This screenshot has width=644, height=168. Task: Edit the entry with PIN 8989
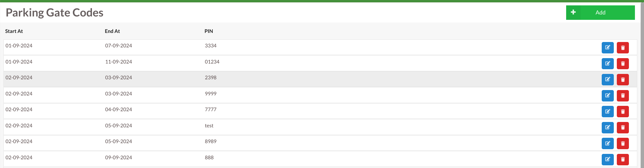(607, 143)
